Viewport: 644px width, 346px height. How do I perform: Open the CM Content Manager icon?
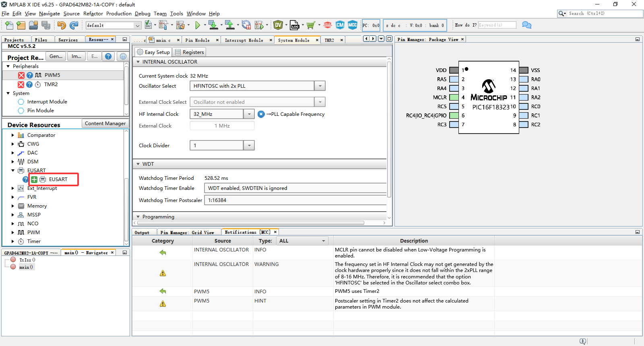pyautogui.click(x=340, y=25)
